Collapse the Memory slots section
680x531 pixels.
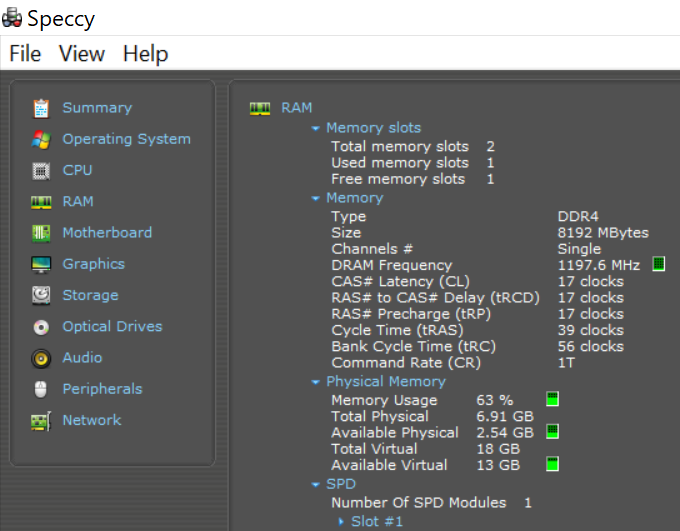tap(316, 128)
